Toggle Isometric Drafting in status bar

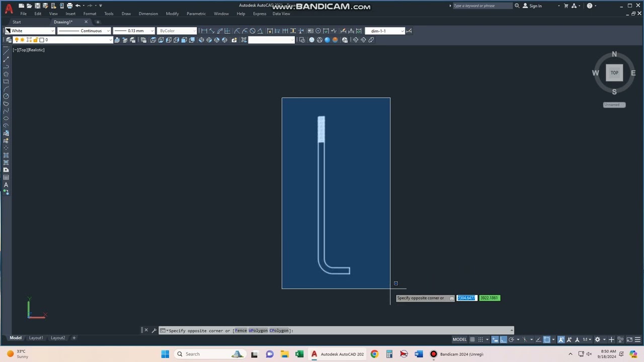point(525,339)
